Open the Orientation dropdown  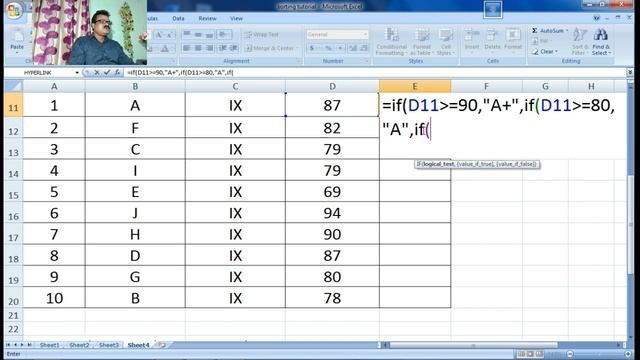tap(224, 35)
